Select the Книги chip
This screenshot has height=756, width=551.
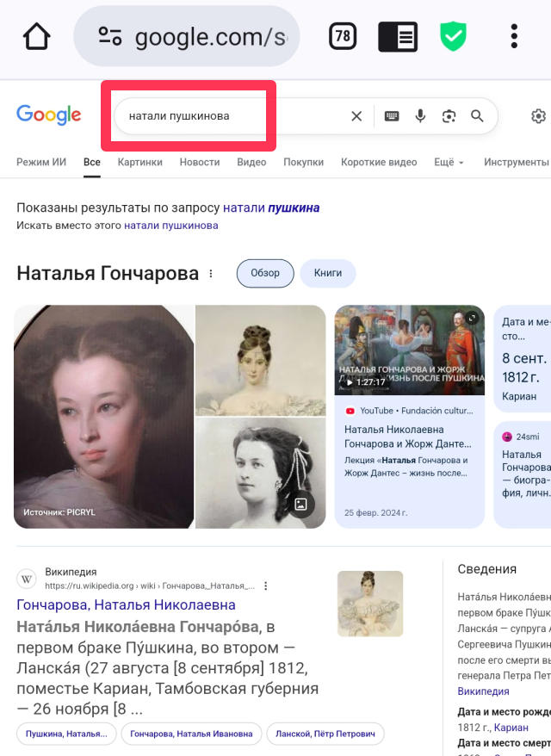pos(328,273)
